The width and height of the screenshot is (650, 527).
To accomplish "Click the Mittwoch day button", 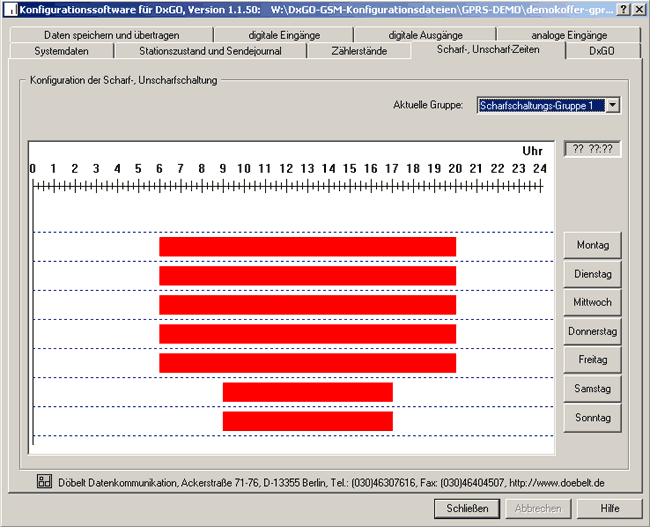I will tap(592, 302).
